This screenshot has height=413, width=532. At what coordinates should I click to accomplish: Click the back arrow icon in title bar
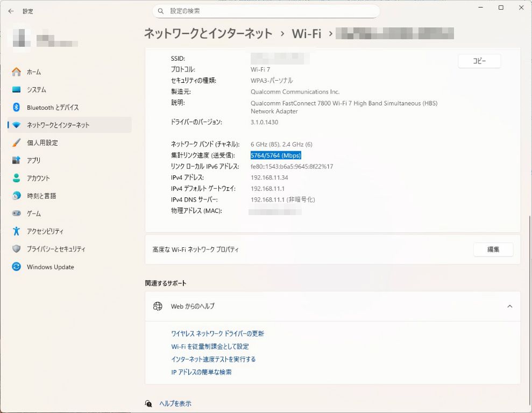tap(11, 11)
